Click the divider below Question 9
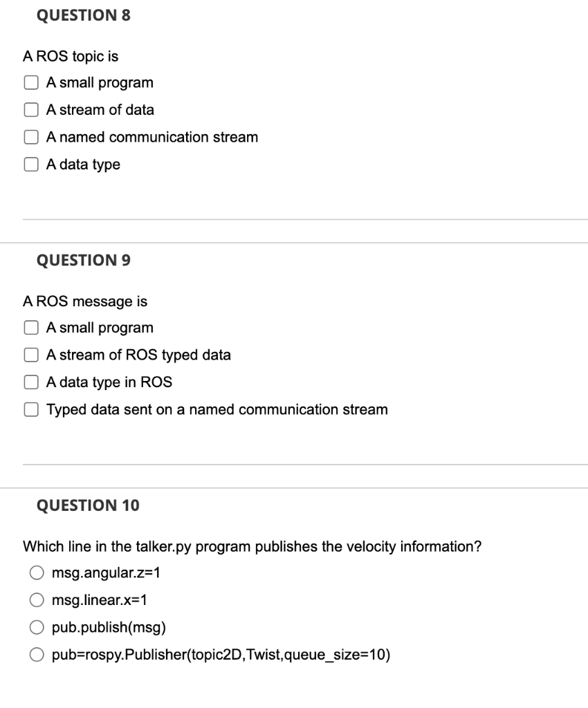The image size is (588, 708). coord(294,465)
